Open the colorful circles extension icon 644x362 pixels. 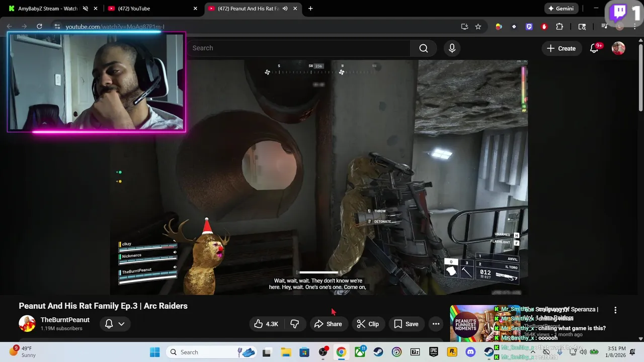pos(499,27)
